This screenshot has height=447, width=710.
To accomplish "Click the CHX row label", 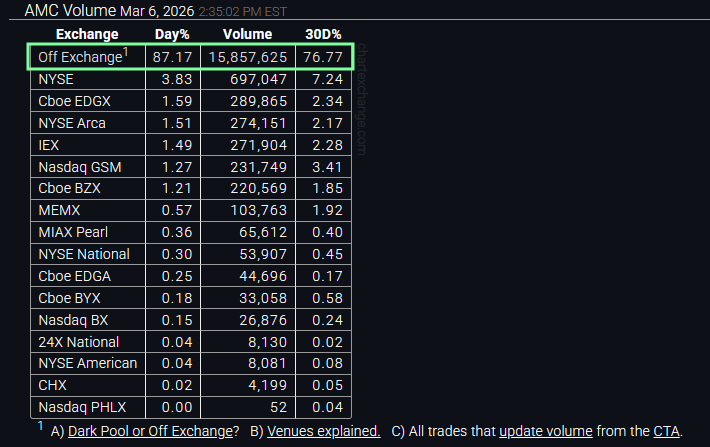I will 53,385.
